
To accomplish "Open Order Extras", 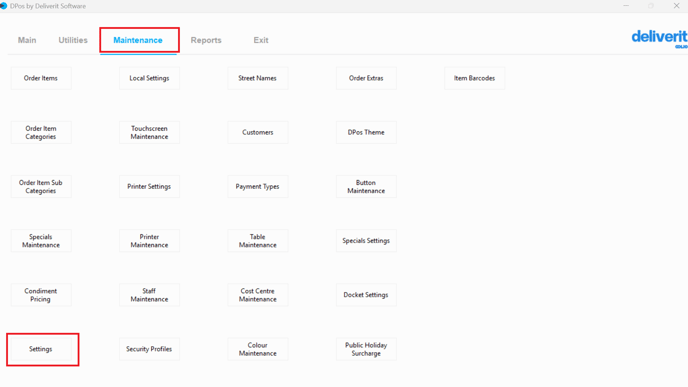I will click(x=366, y=78).
